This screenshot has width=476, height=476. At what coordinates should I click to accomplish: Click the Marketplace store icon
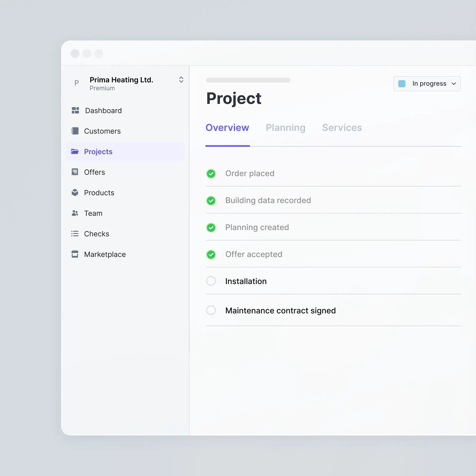pyautogui.click(x=75, y=254)
